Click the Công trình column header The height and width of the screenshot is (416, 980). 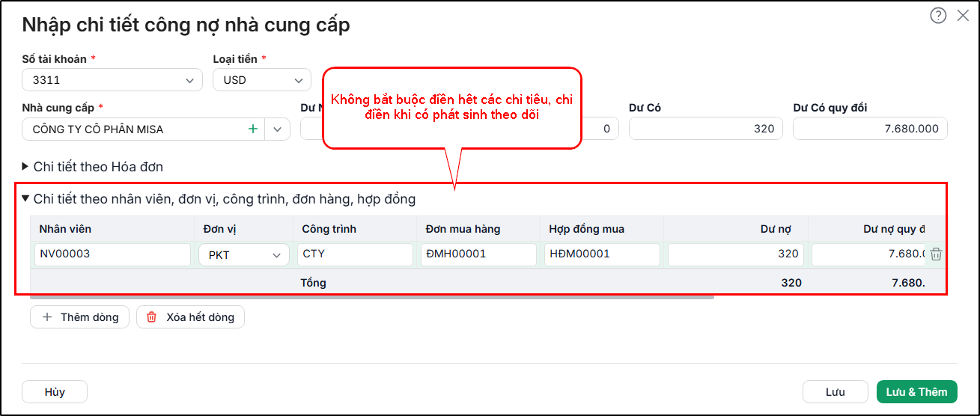[x=355, y=229]
